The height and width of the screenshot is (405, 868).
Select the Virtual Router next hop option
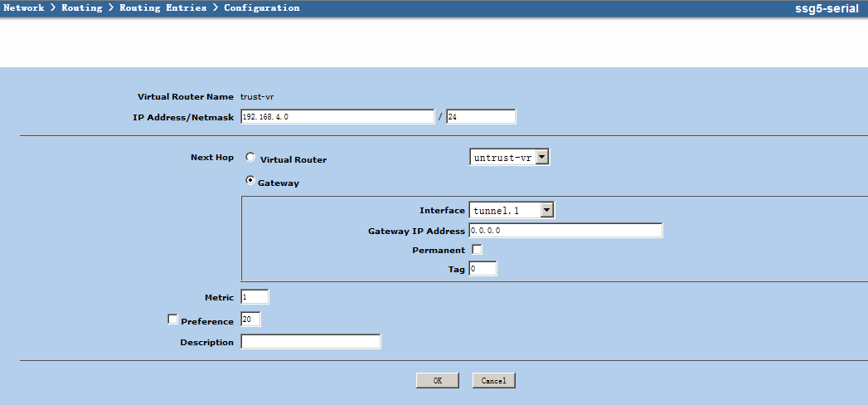pyautogui.click(x=250, y=158)
